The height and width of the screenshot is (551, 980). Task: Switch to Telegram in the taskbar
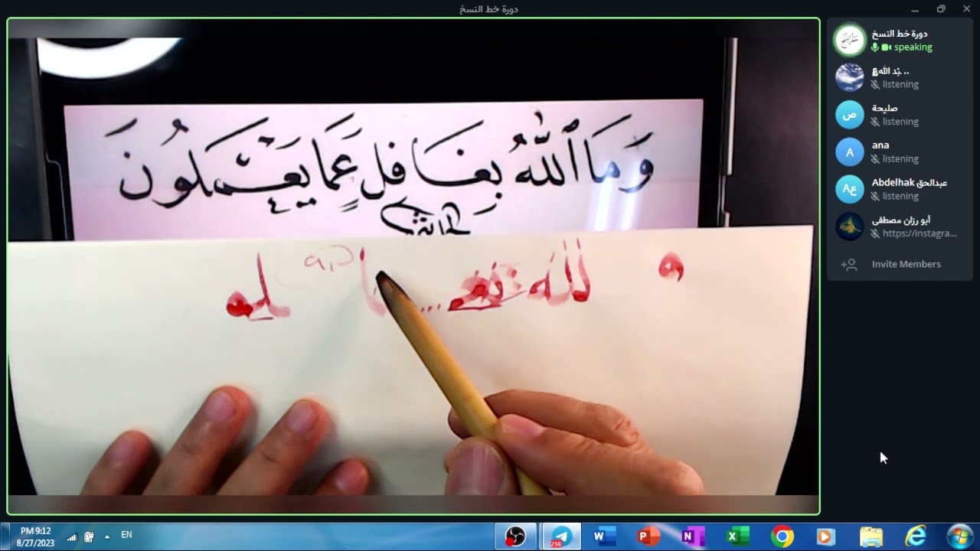click(561, 536)
